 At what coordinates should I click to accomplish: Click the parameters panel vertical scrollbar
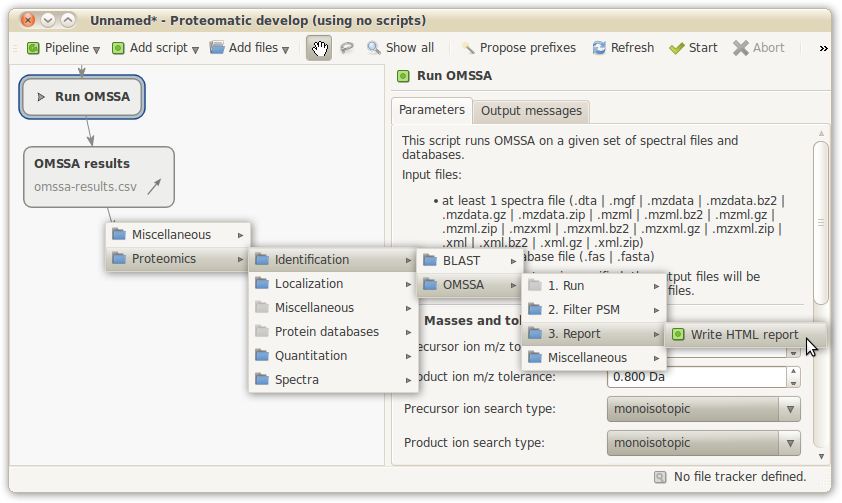[x=820, y=220]
